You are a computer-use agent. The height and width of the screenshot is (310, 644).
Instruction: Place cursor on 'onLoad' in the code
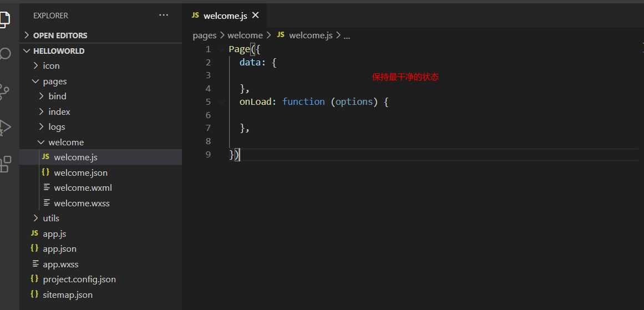coord(256,102)
